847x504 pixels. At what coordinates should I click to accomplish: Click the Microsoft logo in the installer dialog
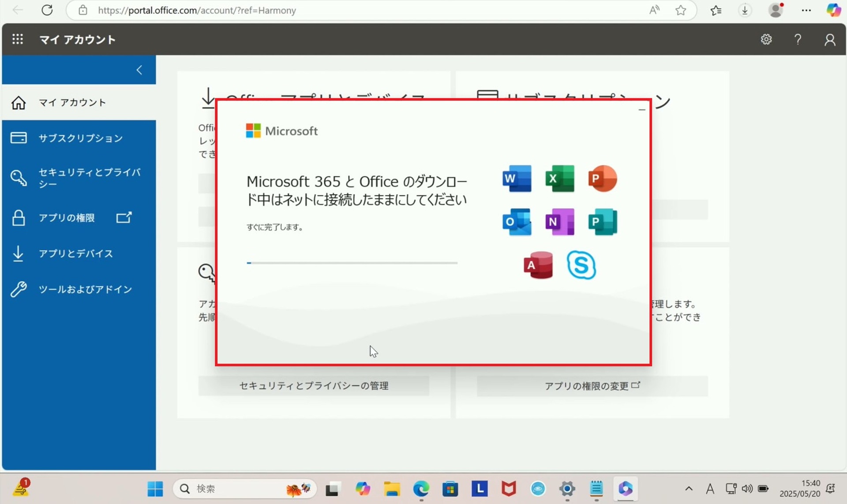coord(281,131)
